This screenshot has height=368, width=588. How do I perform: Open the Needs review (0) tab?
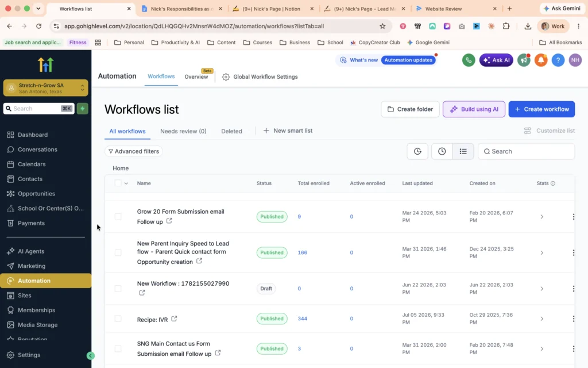tap(183, 131)
